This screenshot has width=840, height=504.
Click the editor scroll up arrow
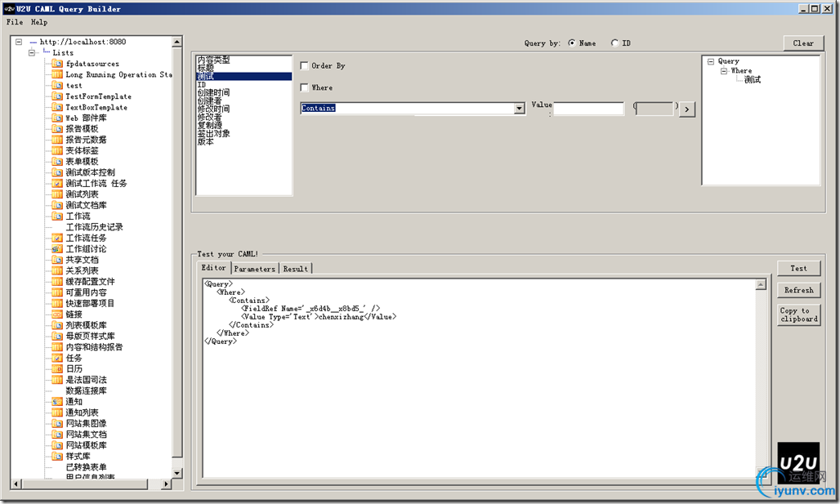coord(761,285)
